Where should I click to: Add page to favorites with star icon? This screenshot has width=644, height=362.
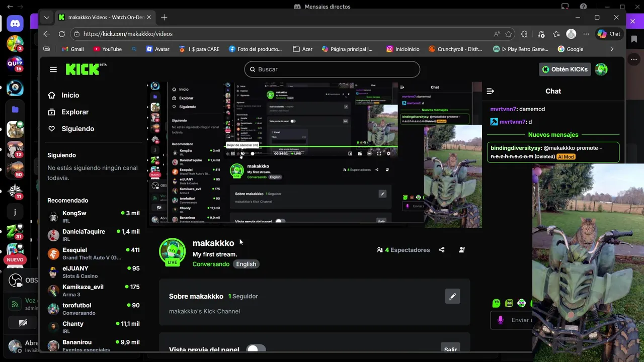pyautogui.click(x=509, y=34)
